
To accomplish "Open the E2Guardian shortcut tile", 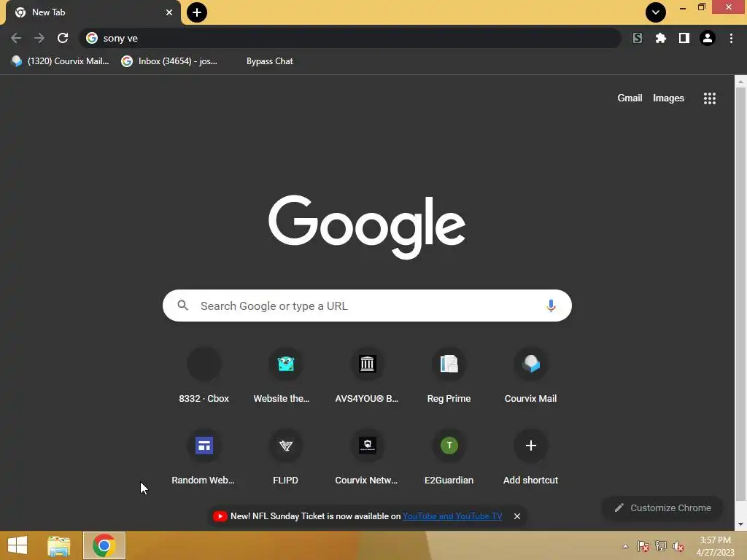I will click(x=449, y=458).
